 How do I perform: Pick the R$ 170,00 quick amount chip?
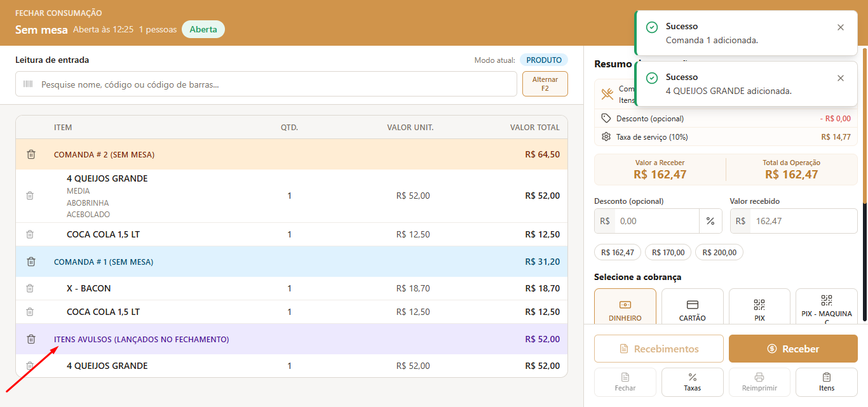click(668, 252)
